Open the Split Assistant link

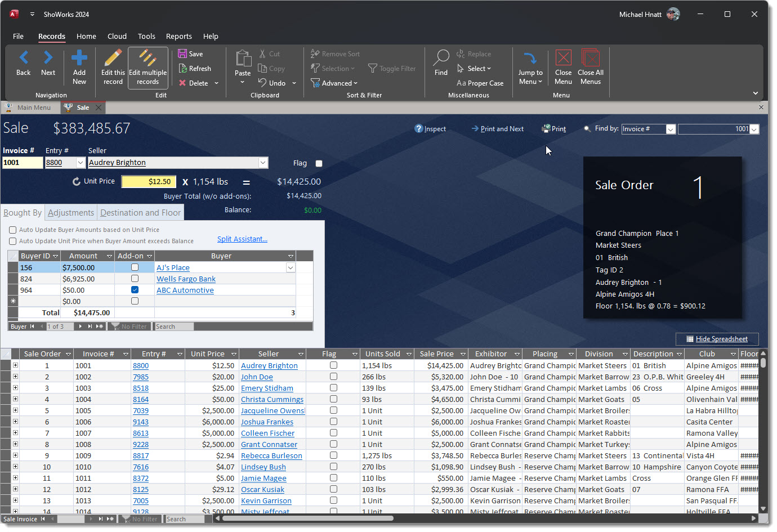pyautogui.click(x=242, y=239)
